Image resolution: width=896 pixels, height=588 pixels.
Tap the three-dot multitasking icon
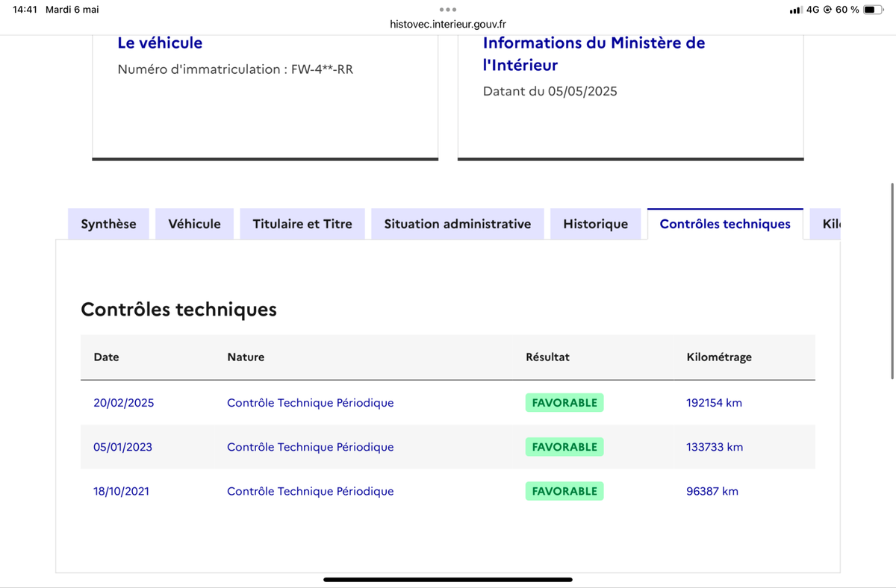(448, 10)
